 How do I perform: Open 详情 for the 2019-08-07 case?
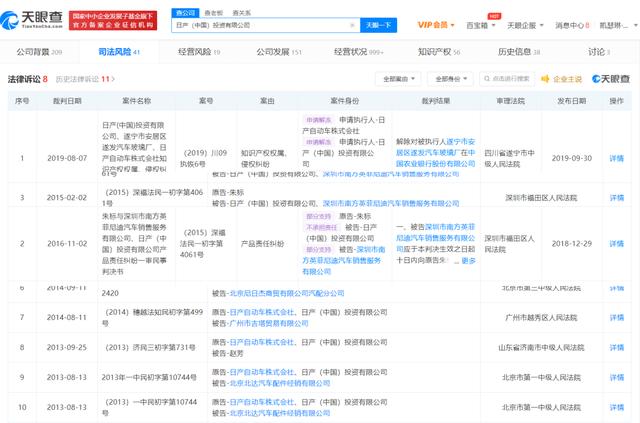point(616,158)
